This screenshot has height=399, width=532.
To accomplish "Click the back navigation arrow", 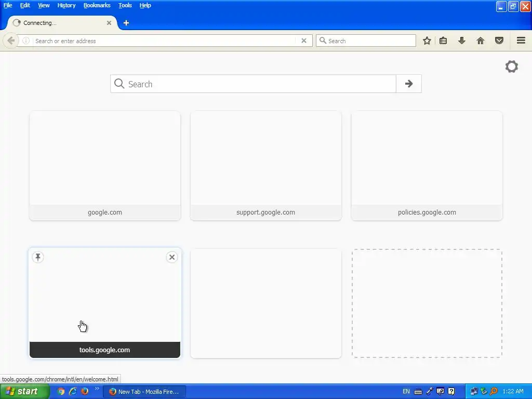I will tap(11, 41).
